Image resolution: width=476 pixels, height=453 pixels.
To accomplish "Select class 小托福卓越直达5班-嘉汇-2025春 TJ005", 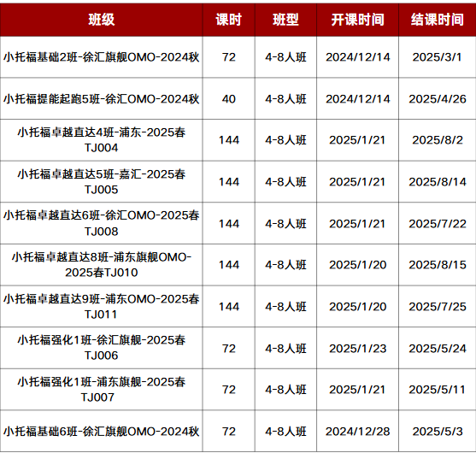I will (x=102, y=182).
